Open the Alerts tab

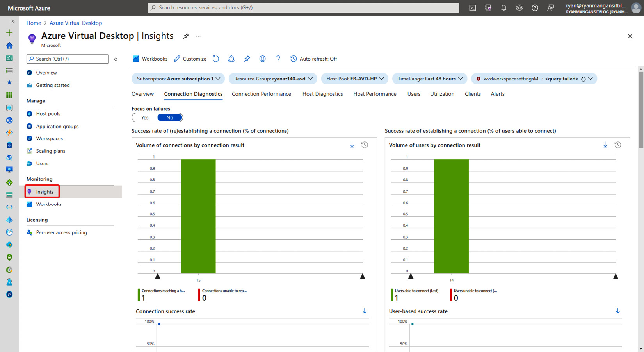(x=498, y=94)
